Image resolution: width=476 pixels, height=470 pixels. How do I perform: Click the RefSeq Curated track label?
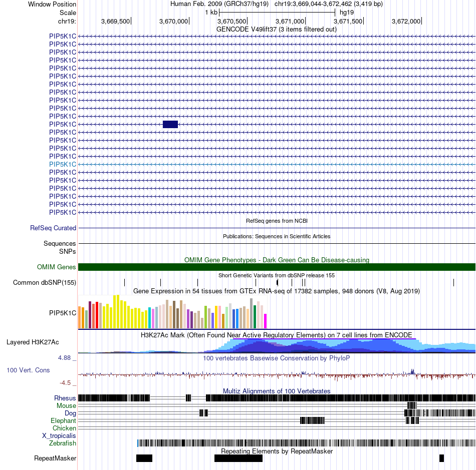coord(53,228)
